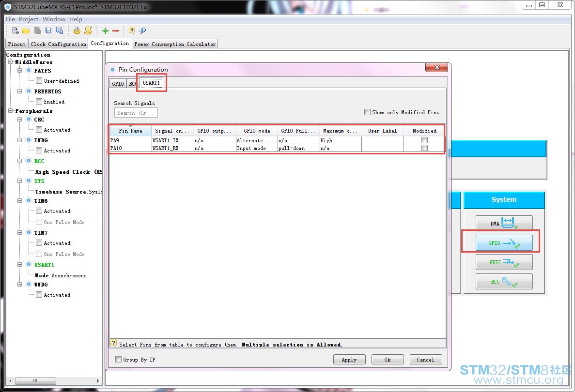
Task: Tick Activated checkbox under WWDG
Action: (x=39, y=295)
